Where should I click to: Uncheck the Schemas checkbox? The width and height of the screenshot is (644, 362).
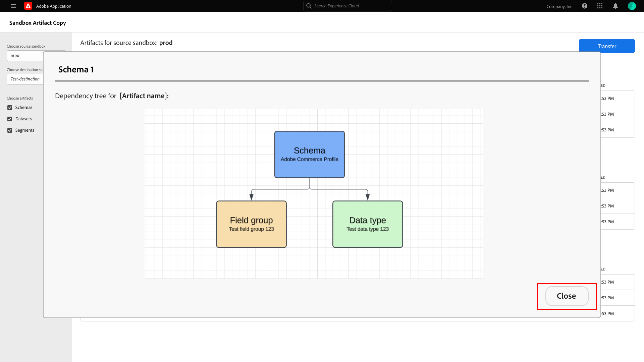pyautogui.click(x=10, y=108)
